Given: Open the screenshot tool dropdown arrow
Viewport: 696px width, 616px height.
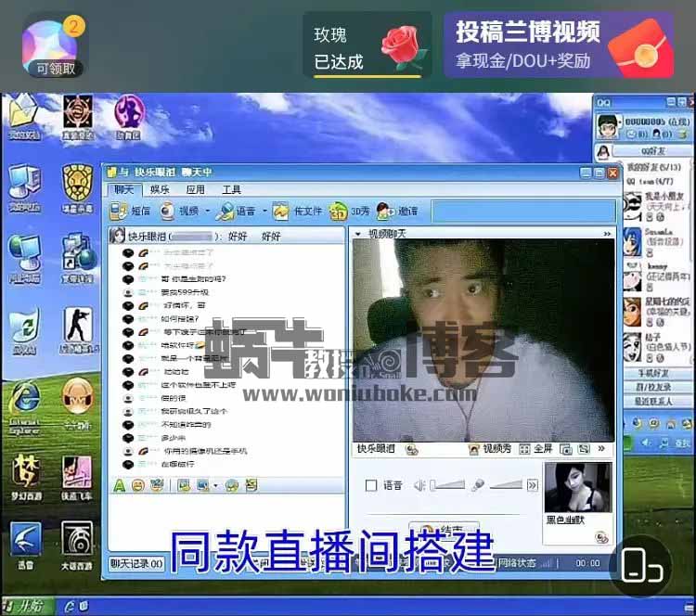Looking at the screenshot, I should [215, 485].
